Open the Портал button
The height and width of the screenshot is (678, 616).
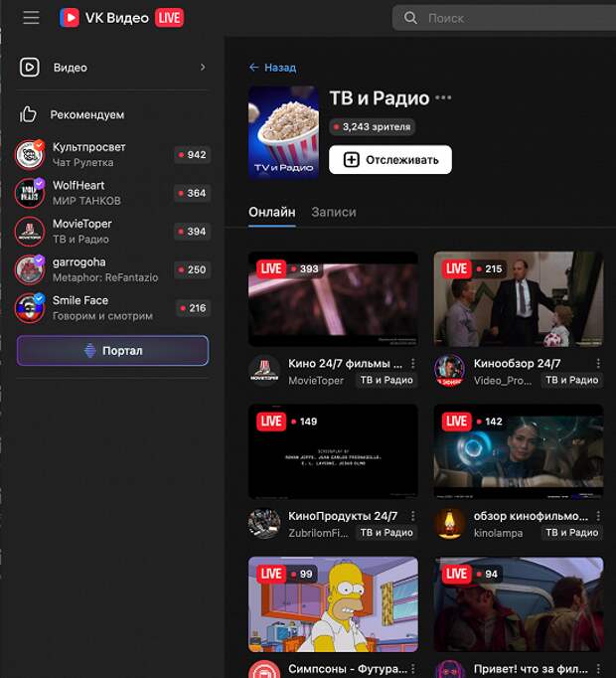coord(112,351)
